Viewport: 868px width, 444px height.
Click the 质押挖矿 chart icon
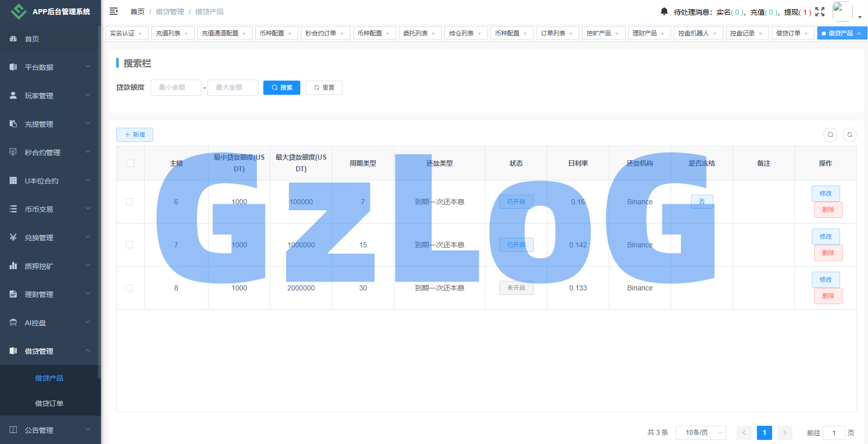point(13,266)
